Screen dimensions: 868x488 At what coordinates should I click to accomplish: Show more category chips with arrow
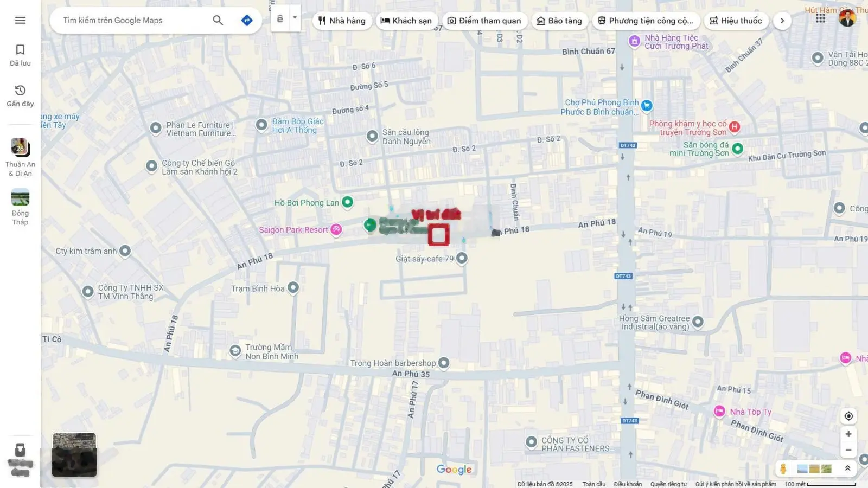[x=782, y=21]
